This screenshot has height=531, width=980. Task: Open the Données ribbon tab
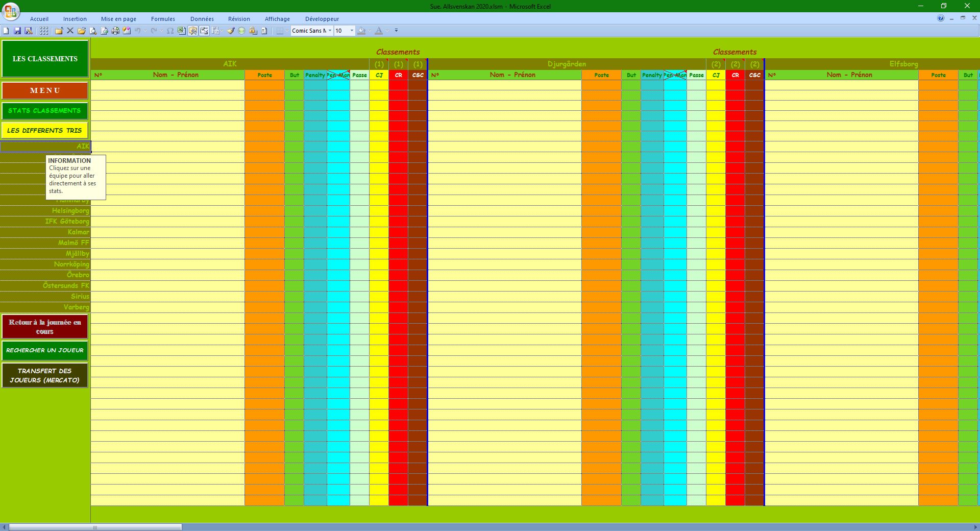(202, 19)
